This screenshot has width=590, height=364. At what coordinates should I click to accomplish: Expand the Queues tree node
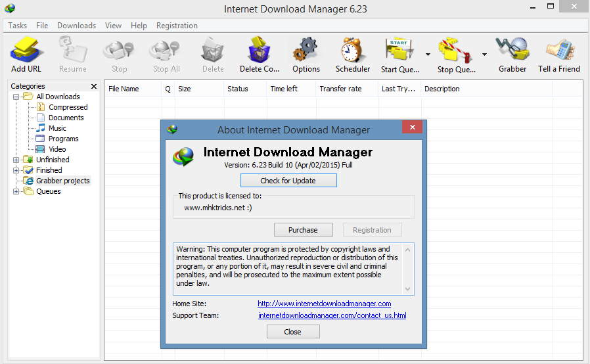pos(16,192)
